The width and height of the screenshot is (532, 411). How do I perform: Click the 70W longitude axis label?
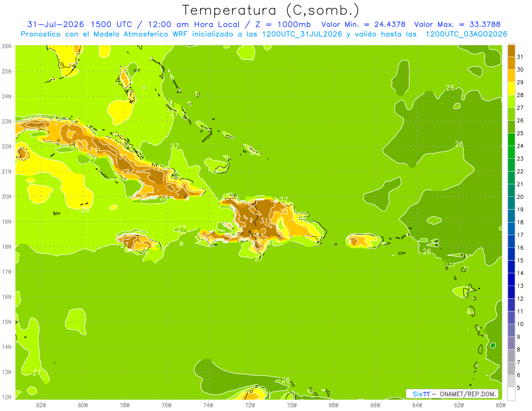coord(292,405)
